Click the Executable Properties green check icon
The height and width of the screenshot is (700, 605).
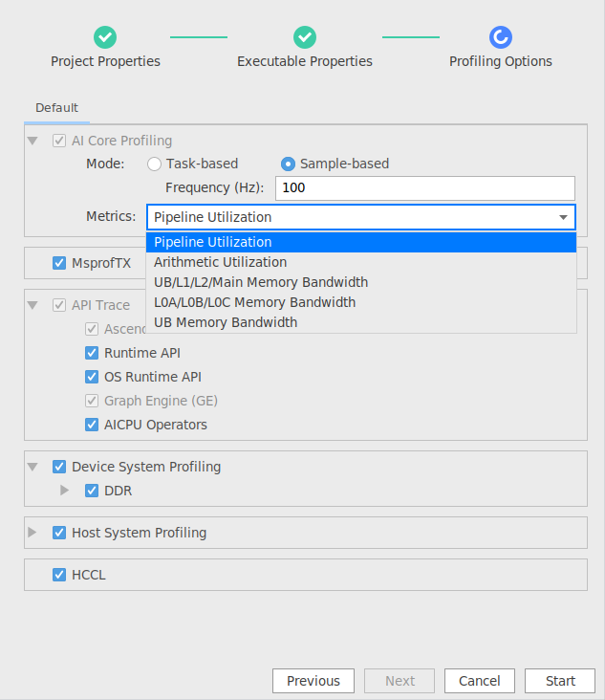pos(305,37)
